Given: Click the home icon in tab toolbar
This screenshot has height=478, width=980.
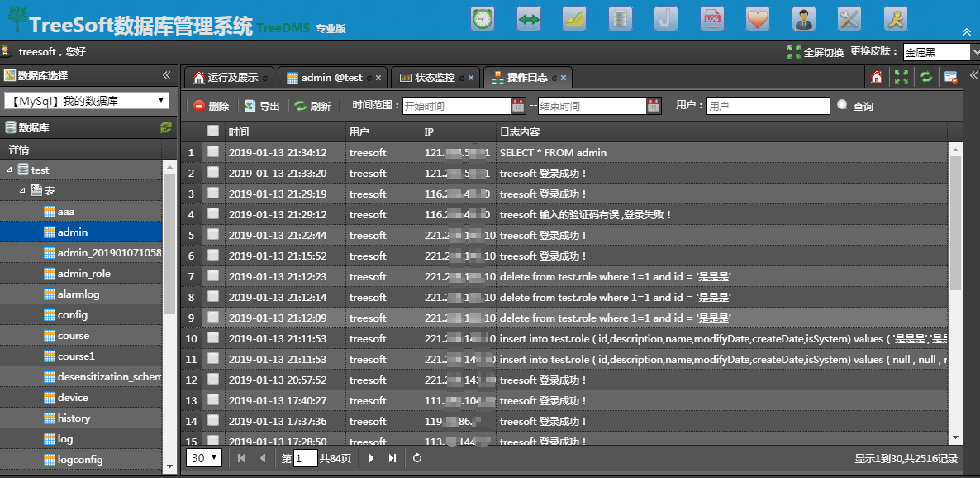Looking at the screenshot, I should [x=876, y=77].
